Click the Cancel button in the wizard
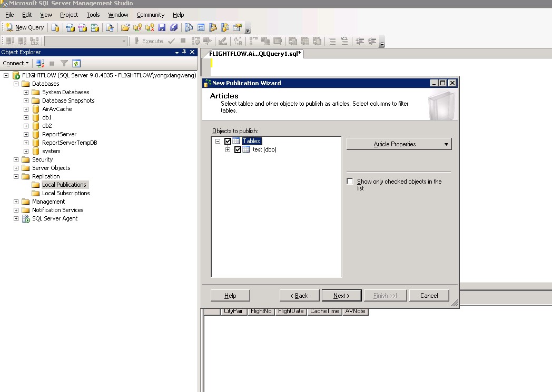Viewport: 552px width, 392px height. click(x=429, y=296)
